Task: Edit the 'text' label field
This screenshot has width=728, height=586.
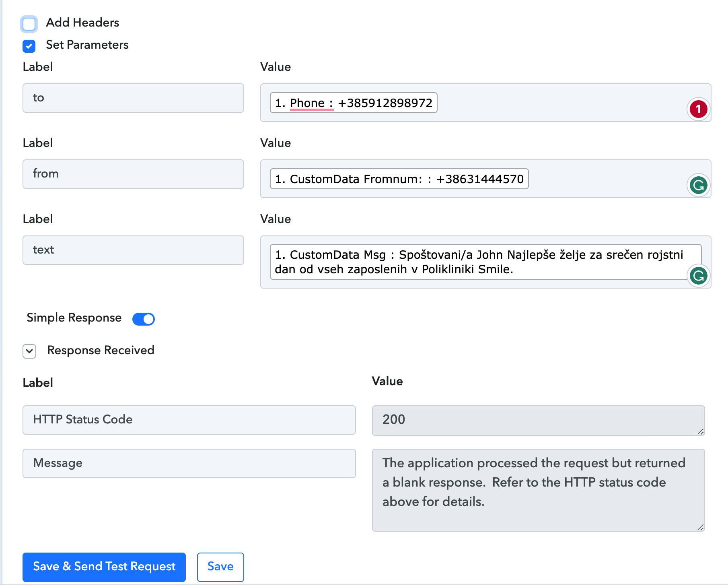Action: [x=133, y=250]
